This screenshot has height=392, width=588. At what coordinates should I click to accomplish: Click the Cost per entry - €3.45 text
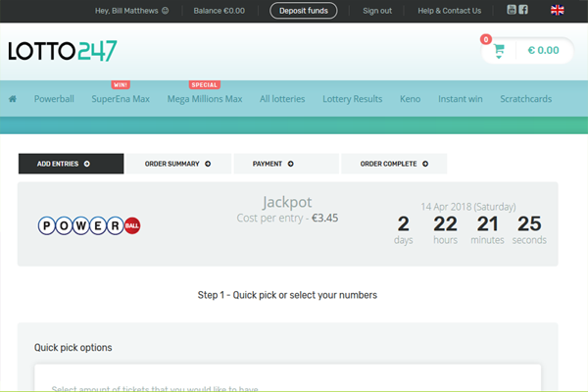point(287,218)
